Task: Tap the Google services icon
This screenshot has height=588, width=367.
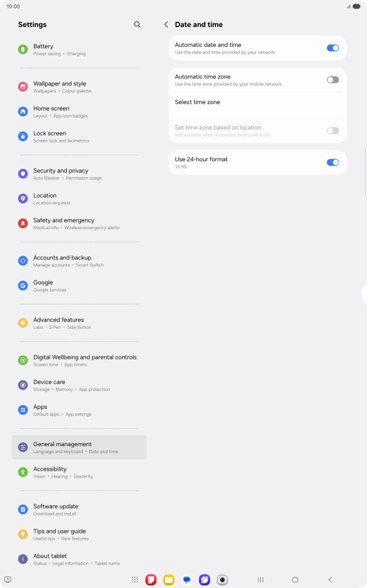Action: point(23,286)
